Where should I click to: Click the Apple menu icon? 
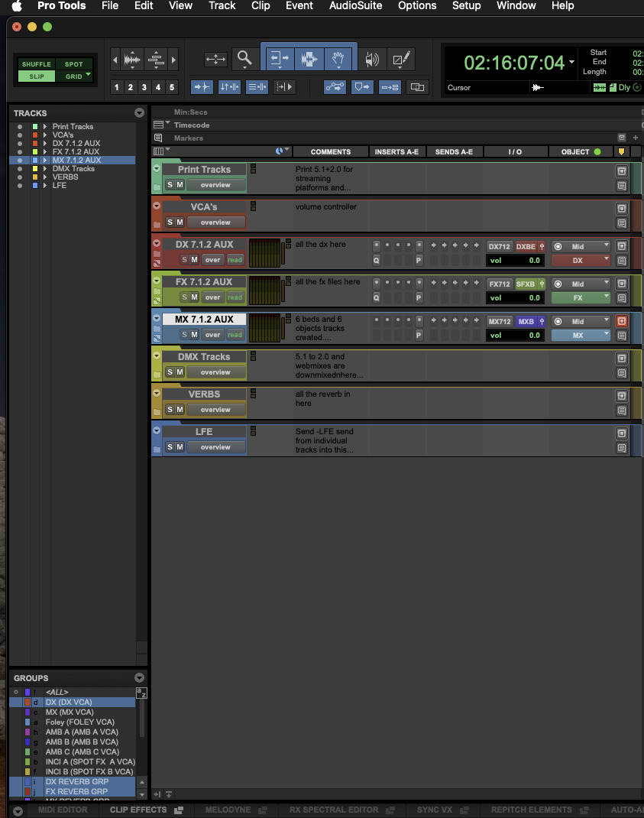(x=17, y=6)
